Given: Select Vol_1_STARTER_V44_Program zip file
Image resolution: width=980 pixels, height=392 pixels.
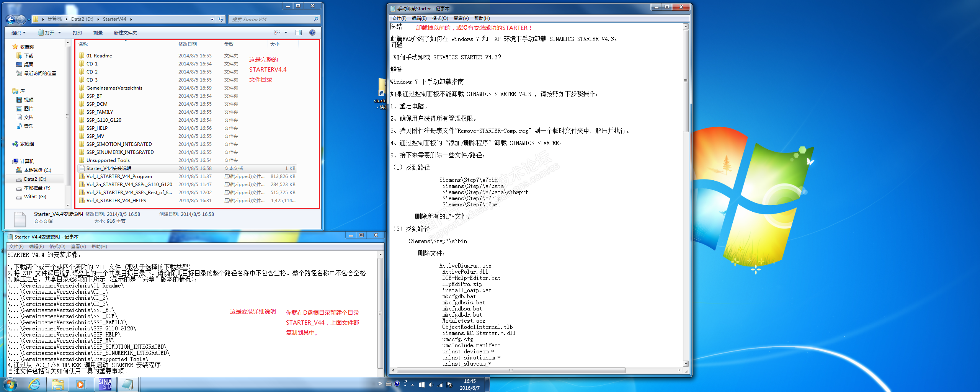Looking at the screenshot, I should pos(119,176).
